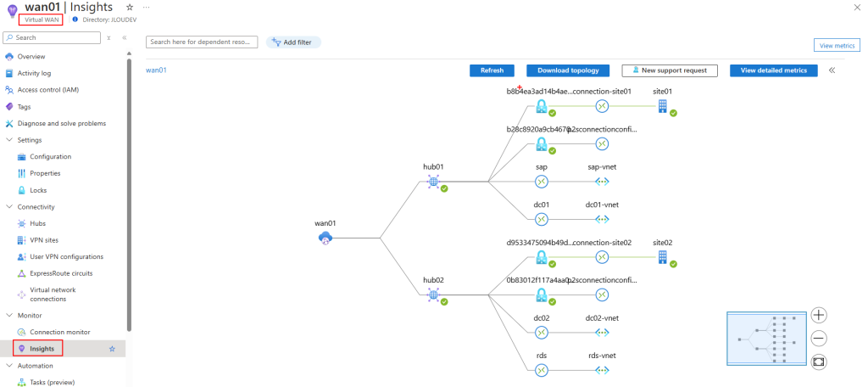Screen dimensions: 868x387
Task: Click the wan01 breadcrumb link
Action: click(156, 70)
